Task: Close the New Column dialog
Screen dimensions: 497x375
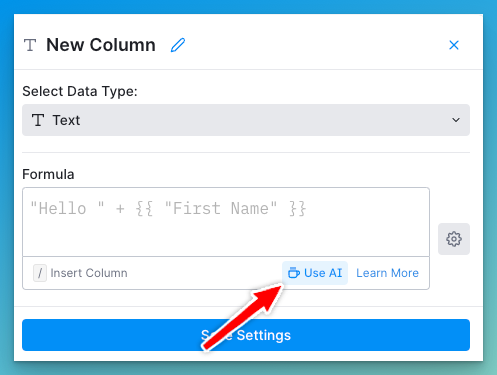Action: tap(454, 45)
